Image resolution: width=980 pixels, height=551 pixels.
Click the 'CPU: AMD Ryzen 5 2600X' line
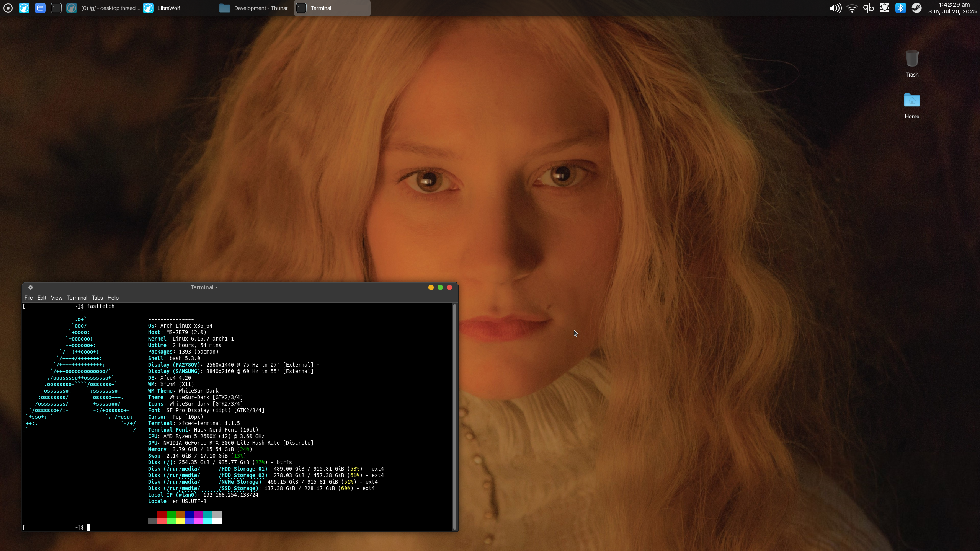pos(206,436)
